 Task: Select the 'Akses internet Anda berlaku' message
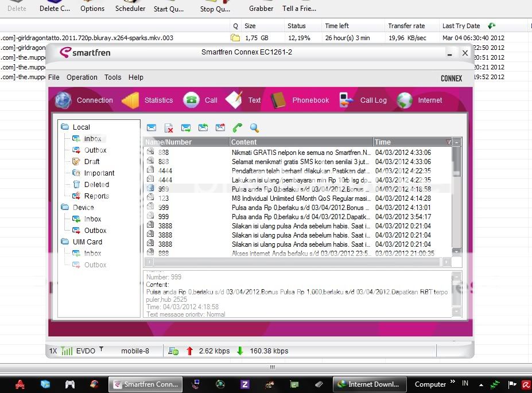[298, 253]
